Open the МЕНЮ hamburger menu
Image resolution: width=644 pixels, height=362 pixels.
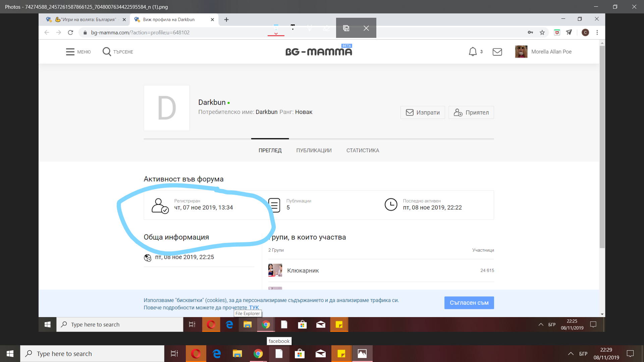pyautogui.click(x=70, y=52)
